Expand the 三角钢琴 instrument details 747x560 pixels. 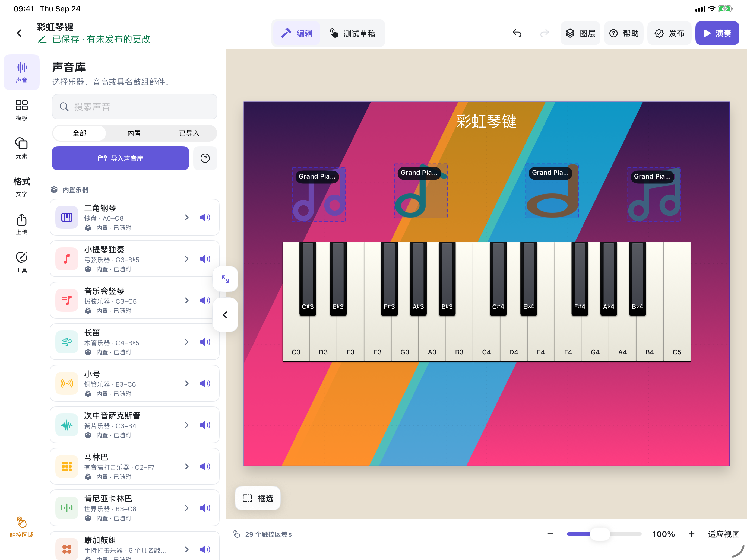point(187,217)
